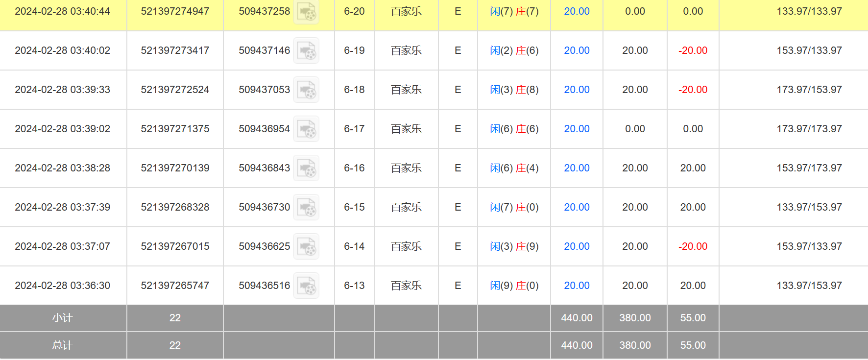The width and height of the screenshot is (868, 360).
Task: Click result 闲(7) 庄(0) in 6-15 row
Action: tap(514, 207)
